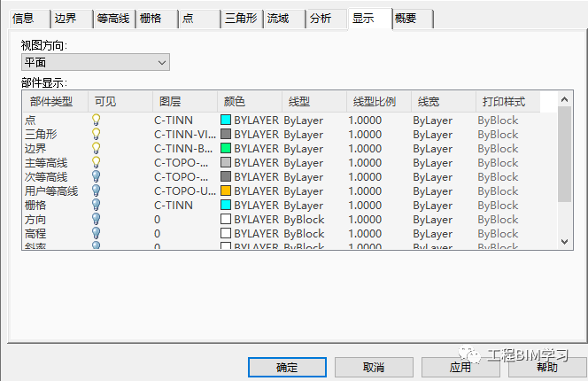The height and width of the screenshot is (381, 588).
Task: Pick the cyan color swatch for 点 row
Action: pos(226,120)
